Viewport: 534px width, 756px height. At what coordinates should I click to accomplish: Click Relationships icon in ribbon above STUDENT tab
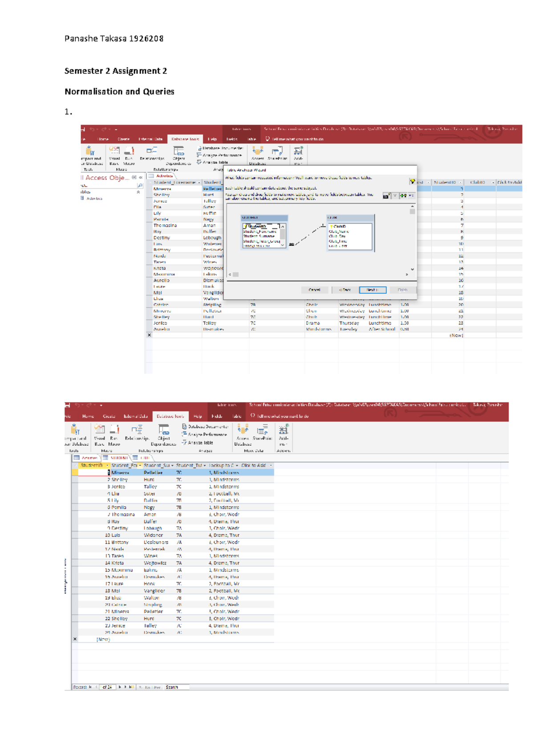[x=137, y=432]
